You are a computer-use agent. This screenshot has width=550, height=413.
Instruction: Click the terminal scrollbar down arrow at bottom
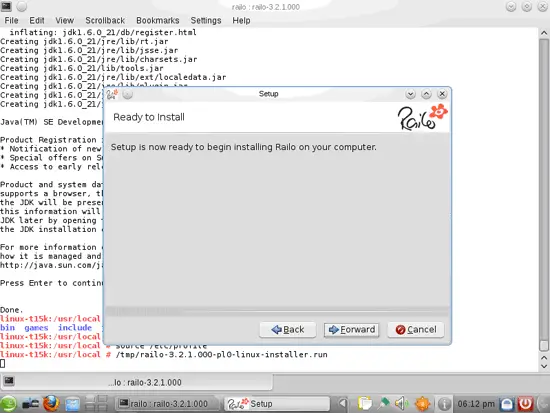coord(544,366)
